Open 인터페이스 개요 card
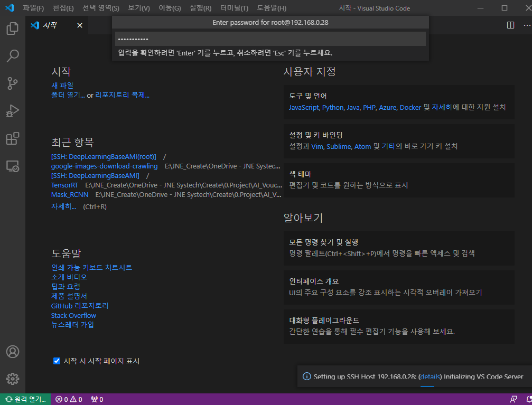 (x=399, y=287)
